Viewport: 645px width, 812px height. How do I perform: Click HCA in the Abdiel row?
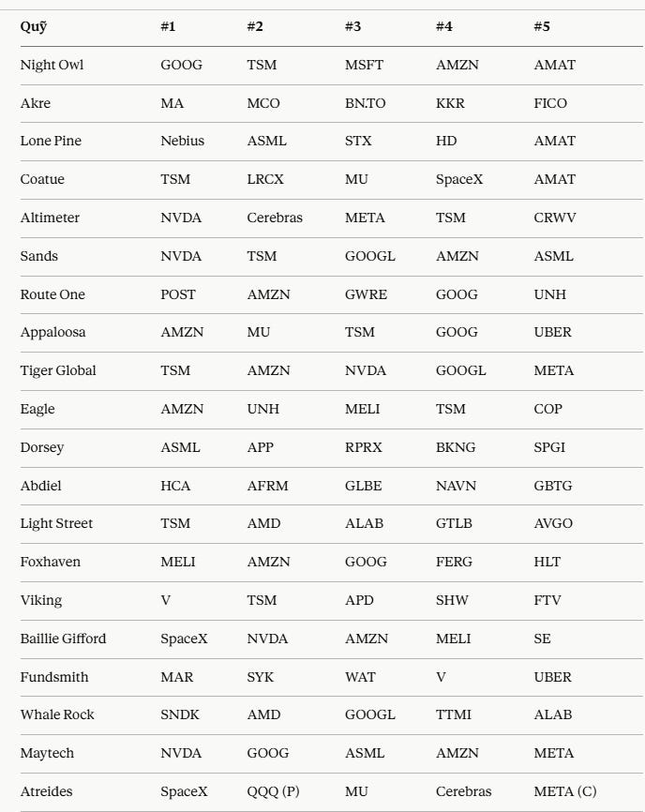(175, 486)
